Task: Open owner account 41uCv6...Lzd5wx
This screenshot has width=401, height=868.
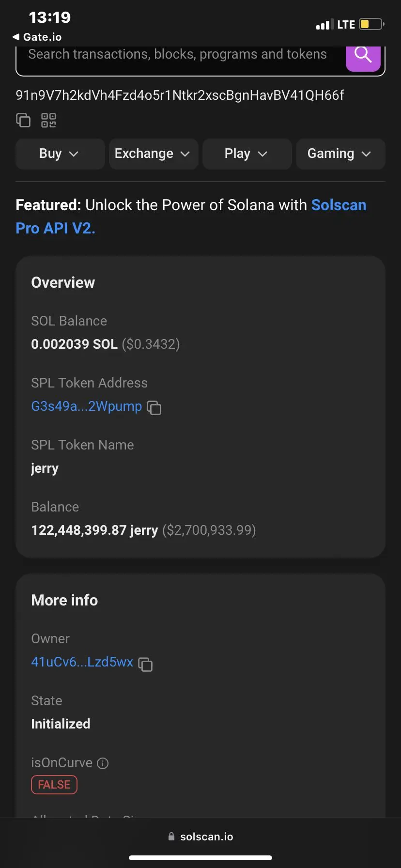Action: (x=82, y=662)
